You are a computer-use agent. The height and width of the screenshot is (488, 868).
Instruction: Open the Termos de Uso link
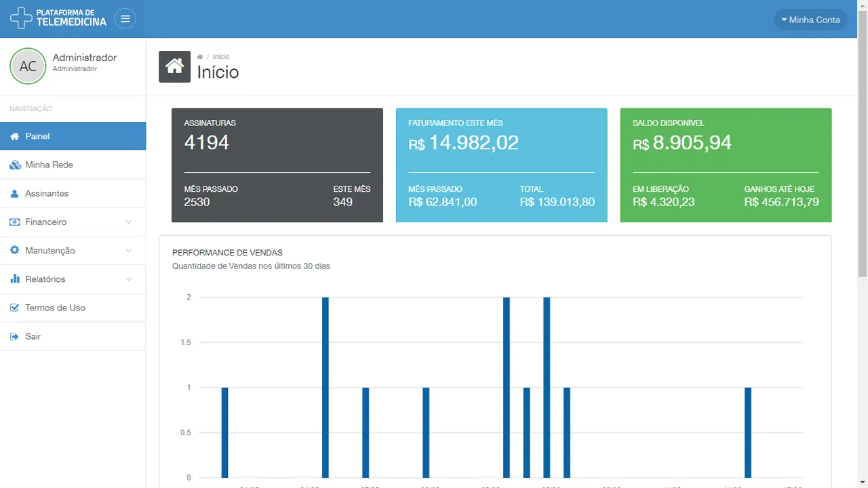[x=73, y=308]
